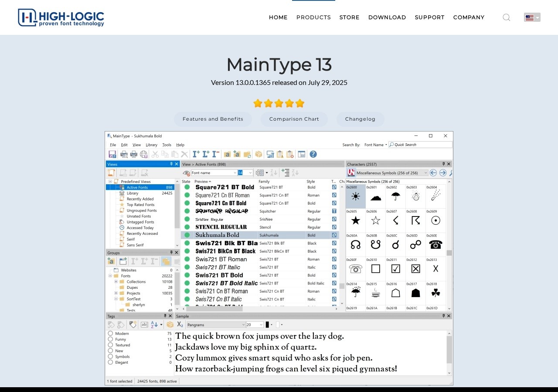Toggle green state dot of Stencil Regular

click(187, 227)
